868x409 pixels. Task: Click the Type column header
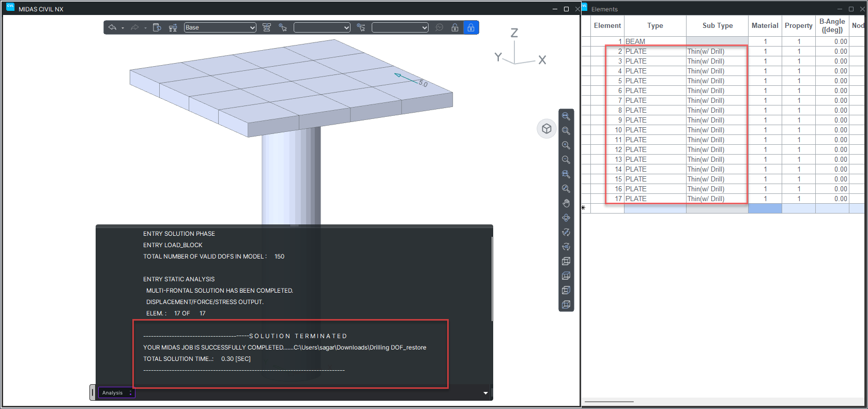655,25
